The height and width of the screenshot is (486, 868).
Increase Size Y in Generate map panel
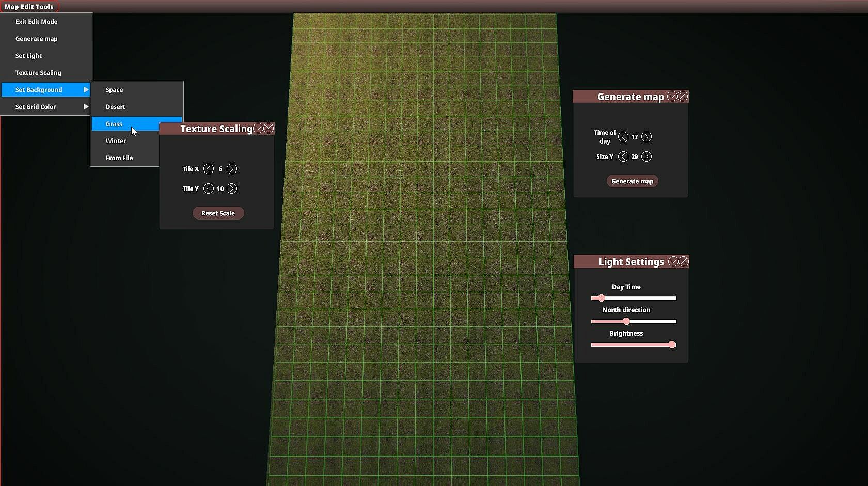[646, 156]
